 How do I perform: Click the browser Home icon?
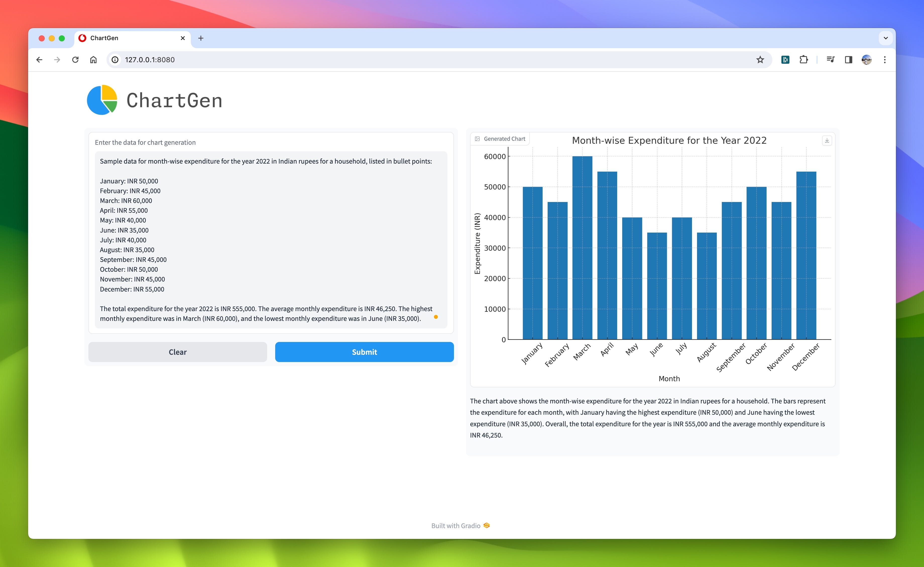(x=93, y=60)
